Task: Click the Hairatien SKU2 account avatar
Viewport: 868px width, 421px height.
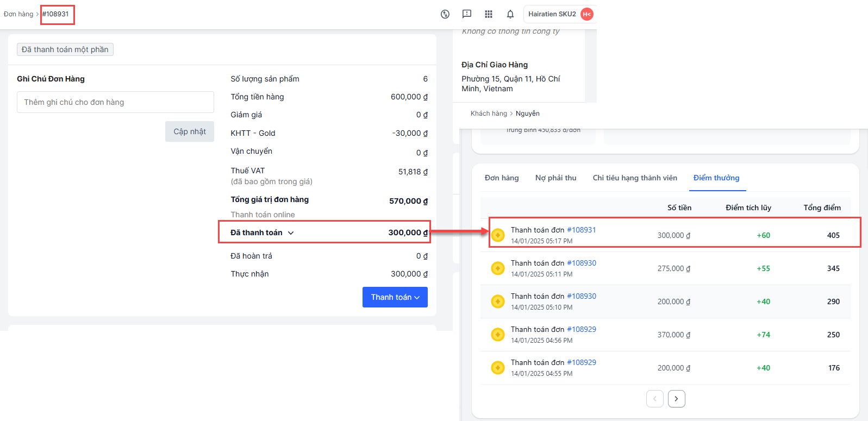Action: [x=587, y=14]
